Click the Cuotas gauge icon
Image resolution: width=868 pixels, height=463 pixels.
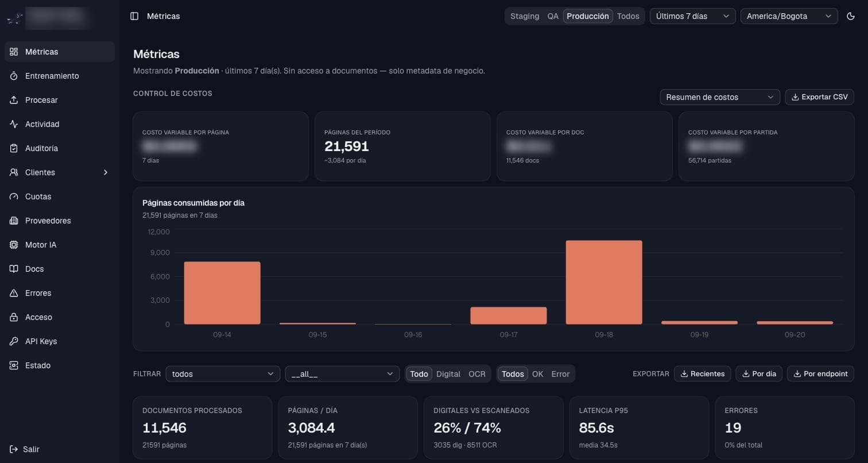point(14,196)
